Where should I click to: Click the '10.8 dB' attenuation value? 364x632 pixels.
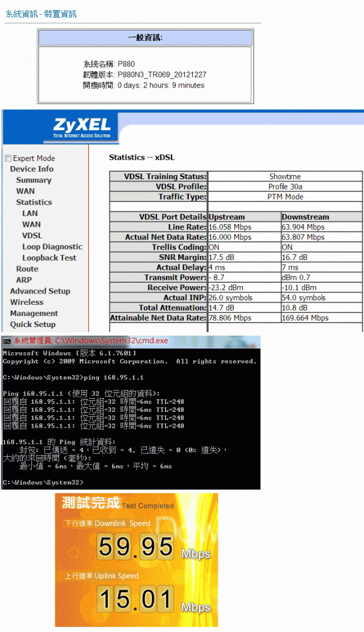point(295,308)
